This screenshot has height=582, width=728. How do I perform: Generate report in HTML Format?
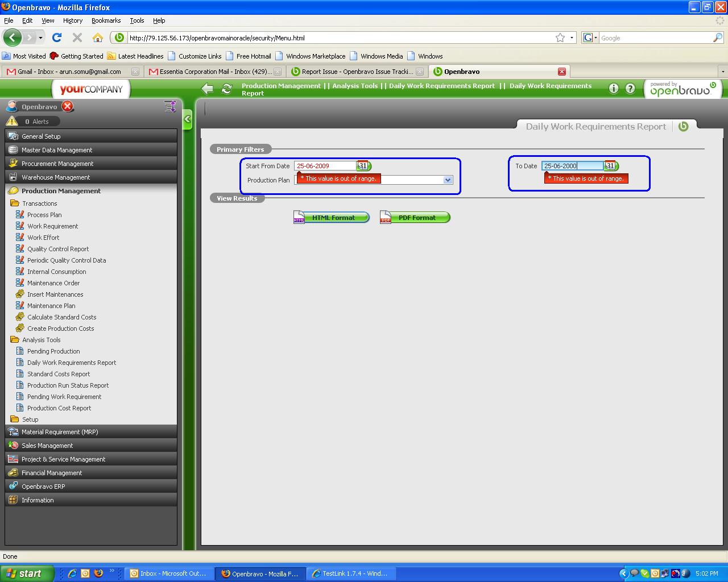[331, 218]
